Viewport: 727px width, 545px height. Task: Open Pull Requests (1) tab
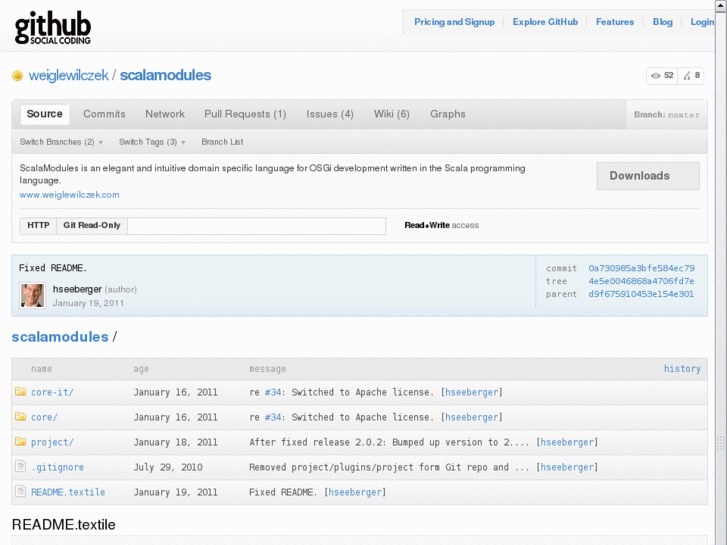pyautogui.click(x=245, y=114)
